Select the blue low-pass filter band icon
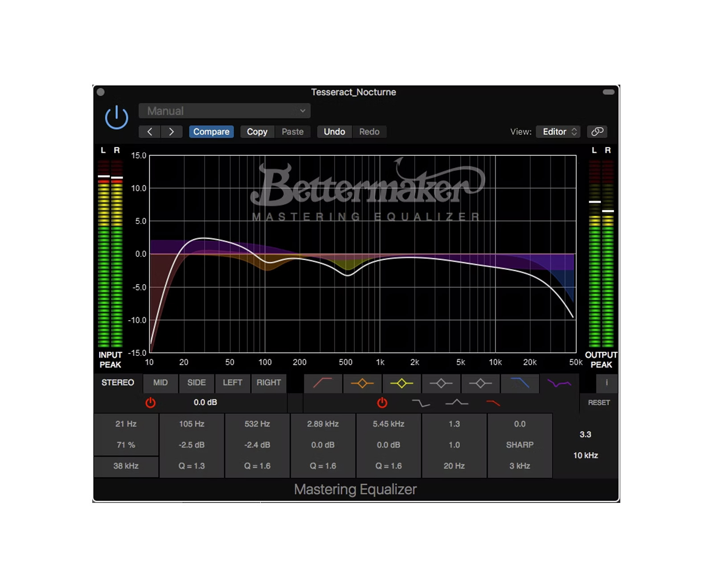Viewport: 713px width, 588px height. pos(520,383)
